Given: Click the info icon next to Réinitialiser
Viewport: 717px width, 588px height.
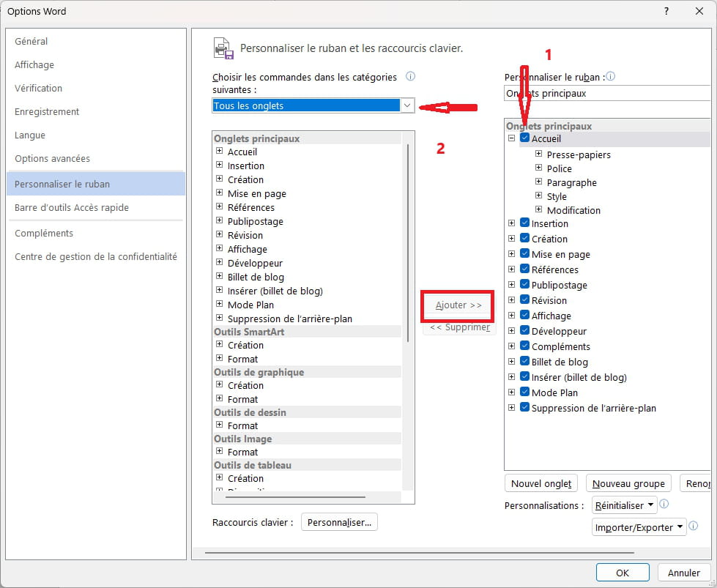Looking at the screenshot, I should [x=664, y=504].
